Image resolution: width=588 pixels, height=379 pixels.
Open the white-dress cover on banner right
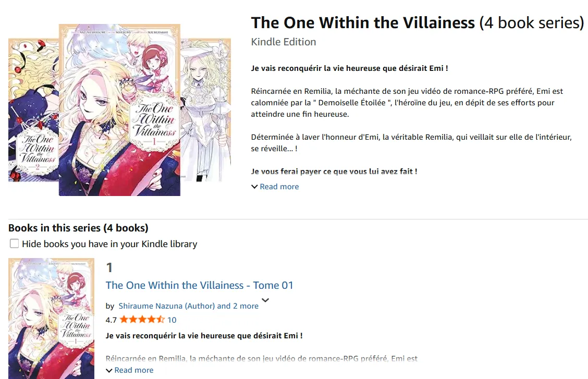205,110
